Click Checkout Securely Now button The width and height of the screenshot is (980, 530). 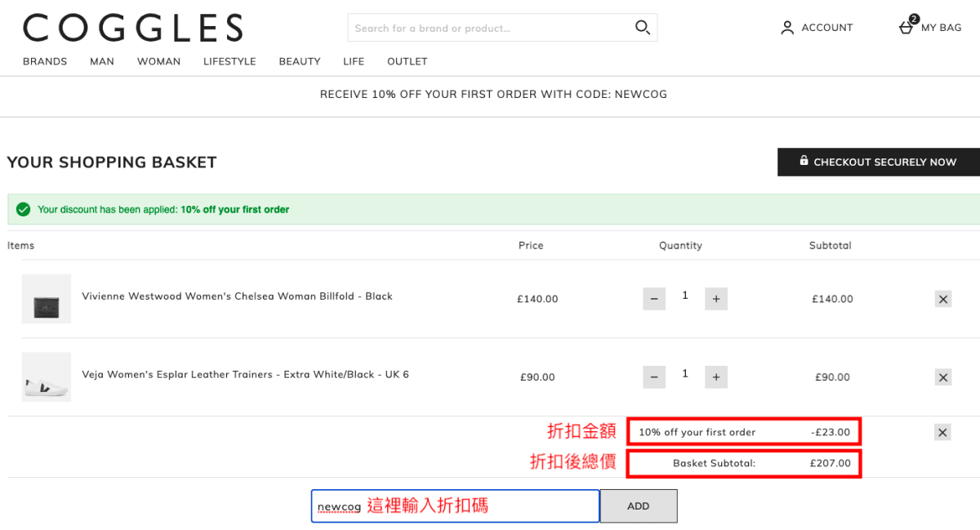tap(878, 162)
